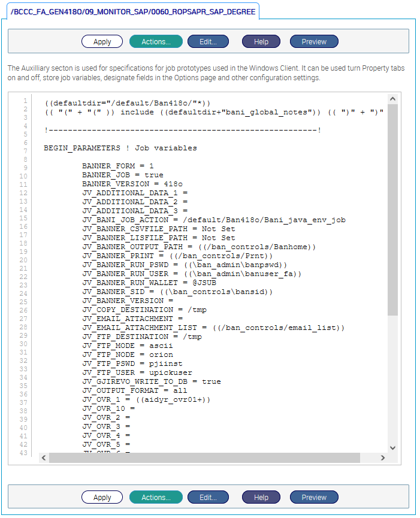Screen dimensions: 420x518
Task: Click the bottom Apply button
Action: click(102, 498)
